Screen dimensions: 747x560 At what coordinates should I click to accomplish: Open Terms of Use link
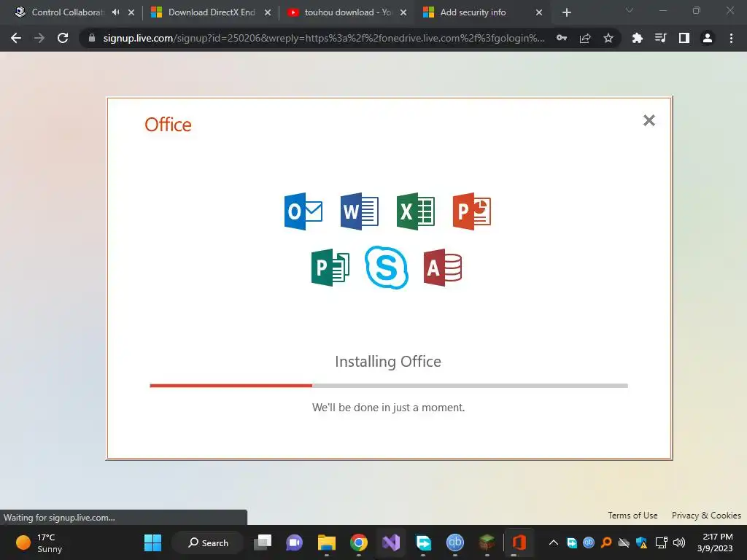tap(632, 516)
